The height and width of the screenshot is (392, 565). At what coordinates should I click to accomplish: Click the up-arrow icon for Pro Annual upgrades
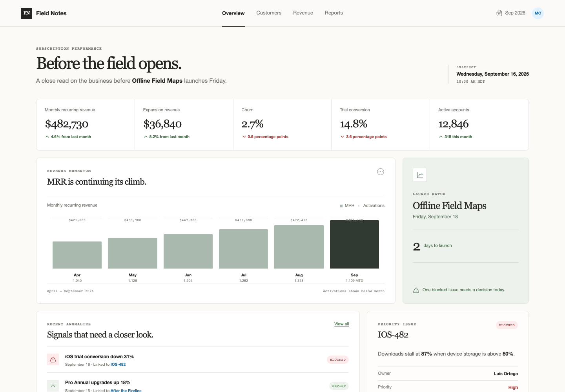pyautogui.click(x=53, y=386)
